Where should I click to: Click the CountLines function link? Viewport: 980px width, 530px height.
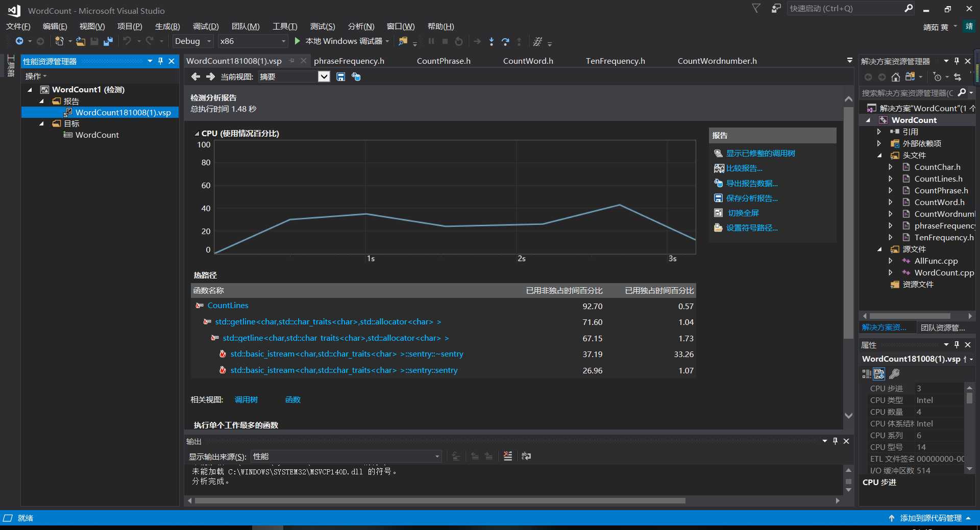[228, 306]
